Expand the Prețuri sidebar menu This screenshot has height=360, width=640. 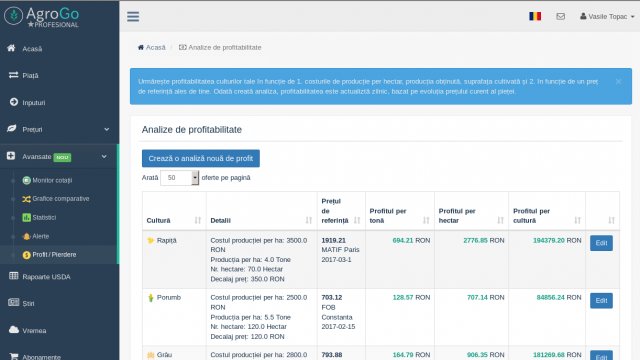(59, 129)
